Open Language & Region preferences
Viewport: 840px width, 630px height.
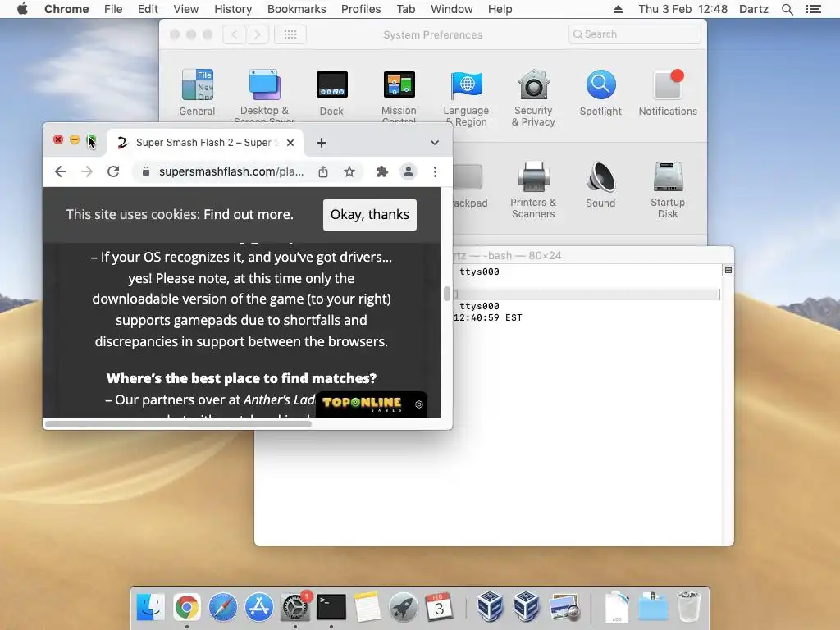pos(466,98)
